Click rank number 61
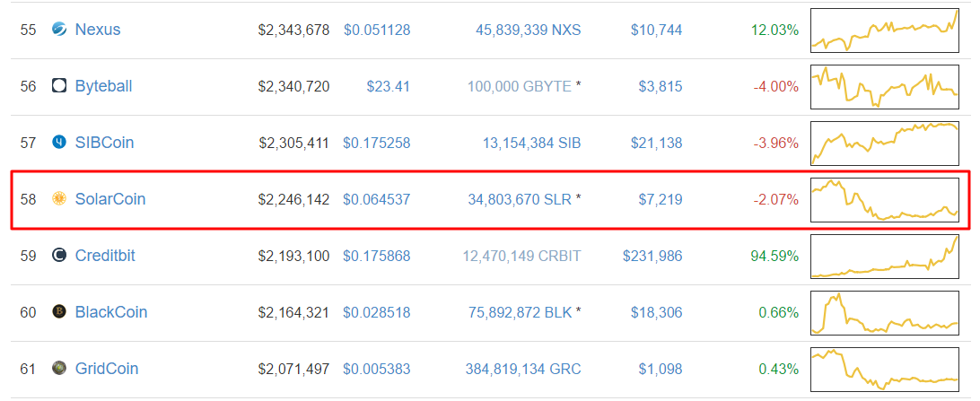980x401 pixels. (x=28, y=369)
